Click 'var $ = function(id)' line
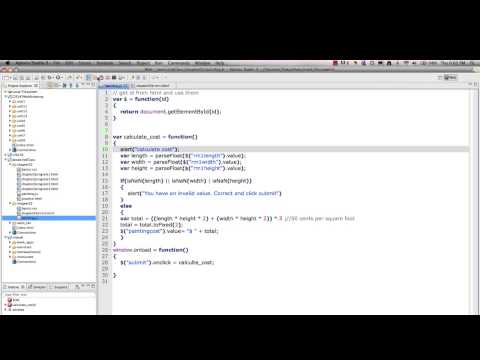The width and height of the screenshot is (480, 360). pos(141,99)
